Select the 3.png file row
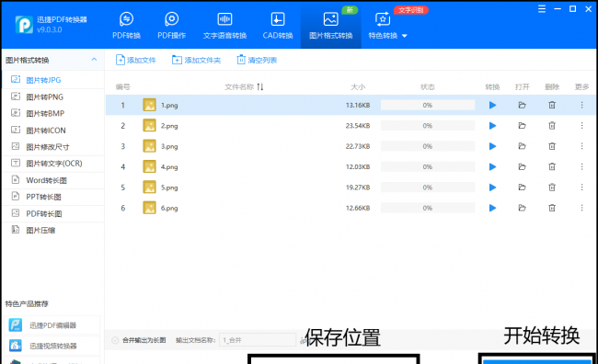The image size is (598, 364). 350,146
